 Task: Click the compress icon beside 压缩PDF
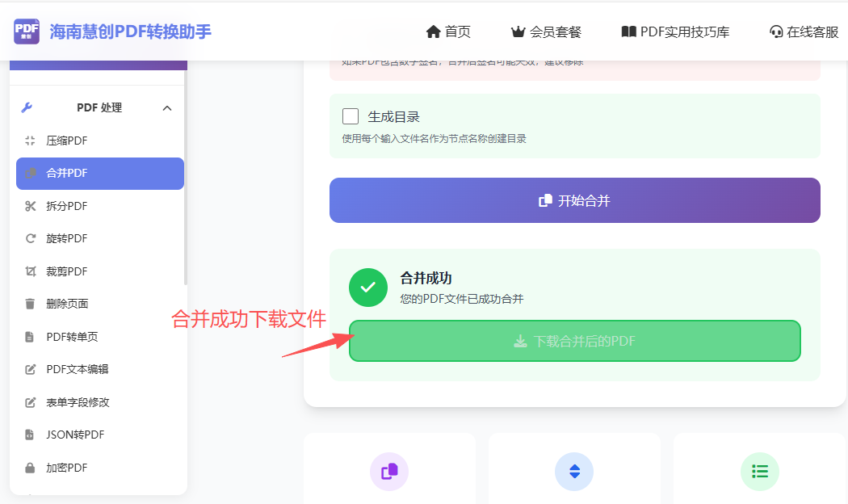point(31,141)
